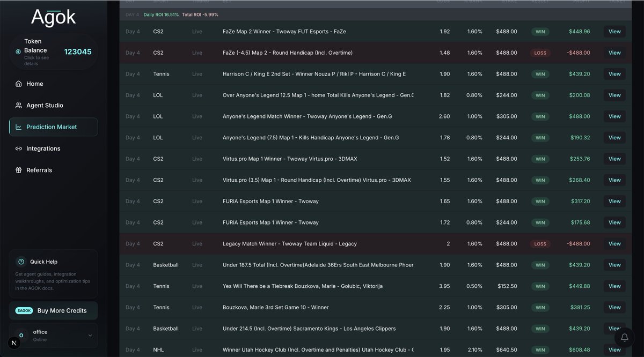View Sacramento Kings Under 214.5 ticket
This screenshot has width=644, height=357.
[x=614, y=329]
